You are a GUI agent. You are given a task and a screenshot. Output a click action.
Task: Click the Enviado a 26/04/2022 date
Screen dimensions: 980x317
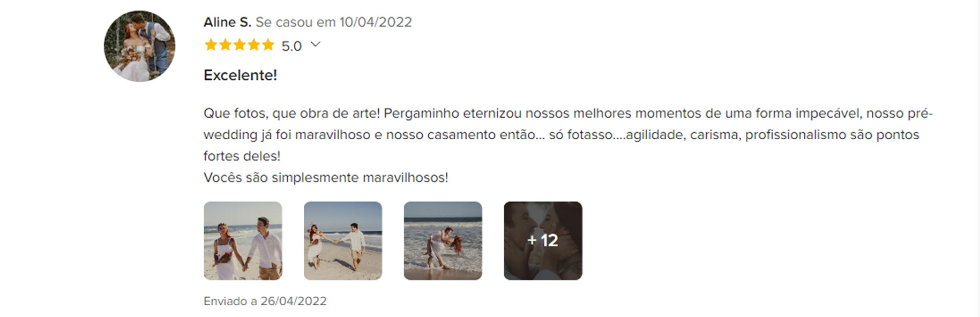pos(265,301)
